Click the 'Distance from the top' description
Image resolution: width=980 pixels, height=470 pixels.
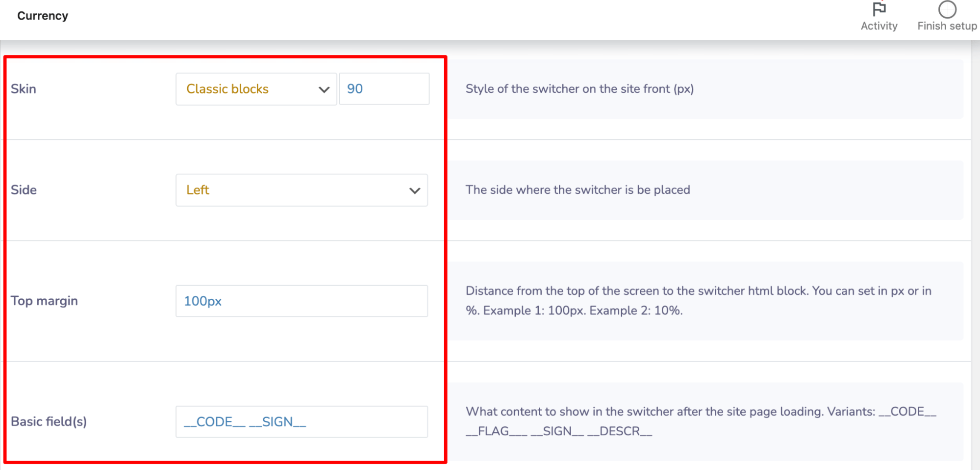pos(699,301)
